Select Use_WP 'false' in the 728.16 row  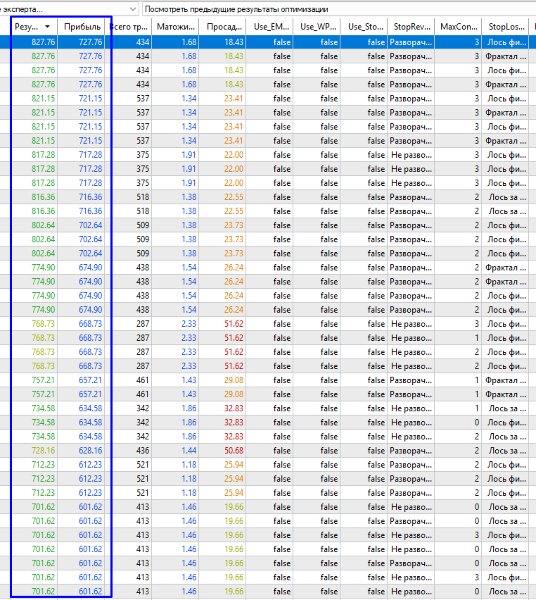[329, 450]
